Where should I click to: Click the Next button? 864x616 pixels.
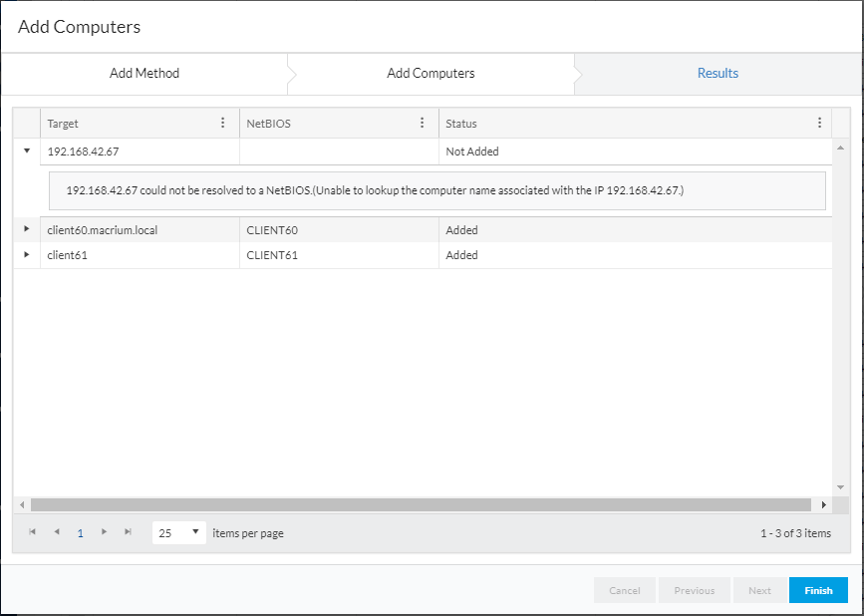coord(759,590)
